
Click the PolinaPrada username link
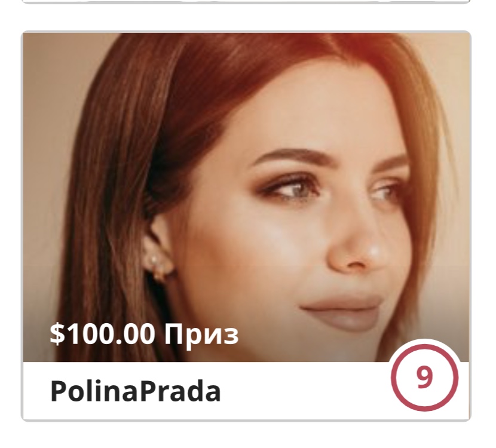click(x=136, y=391)
